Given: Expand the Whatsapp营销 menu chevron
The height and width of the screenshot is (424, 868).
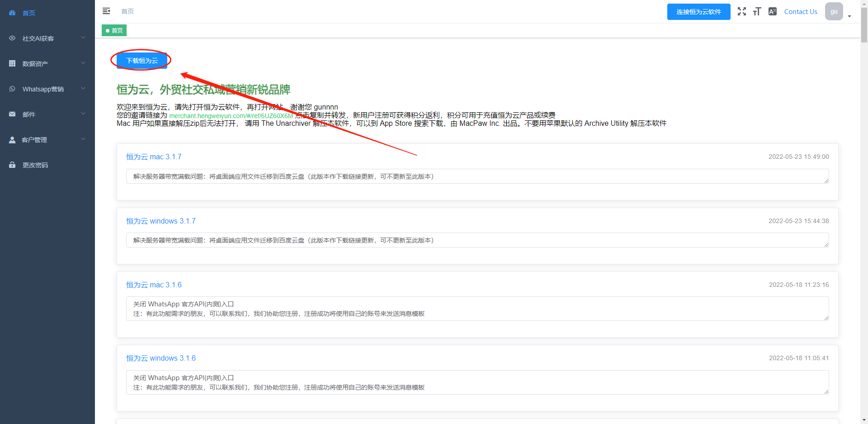Looking at the screenshot, I should pyautogui.click(x=83, y=88).
